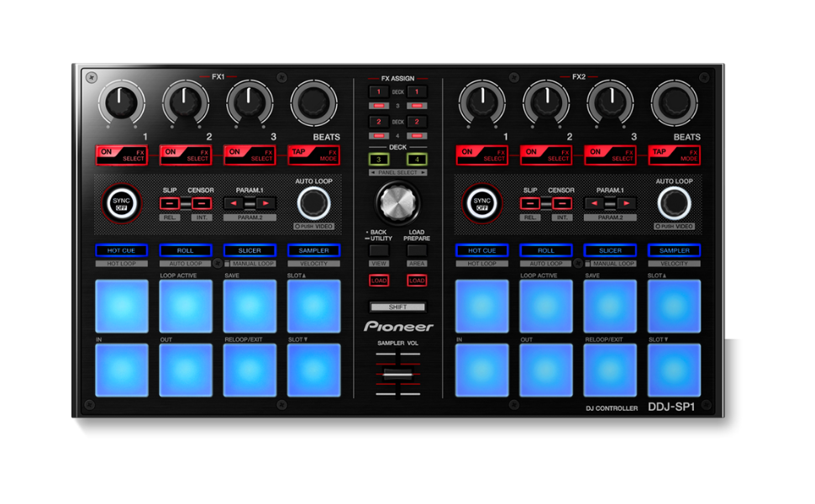Hit the IN pad on FX1 deck
Screen dimensions: 815x504
(122, 370)
